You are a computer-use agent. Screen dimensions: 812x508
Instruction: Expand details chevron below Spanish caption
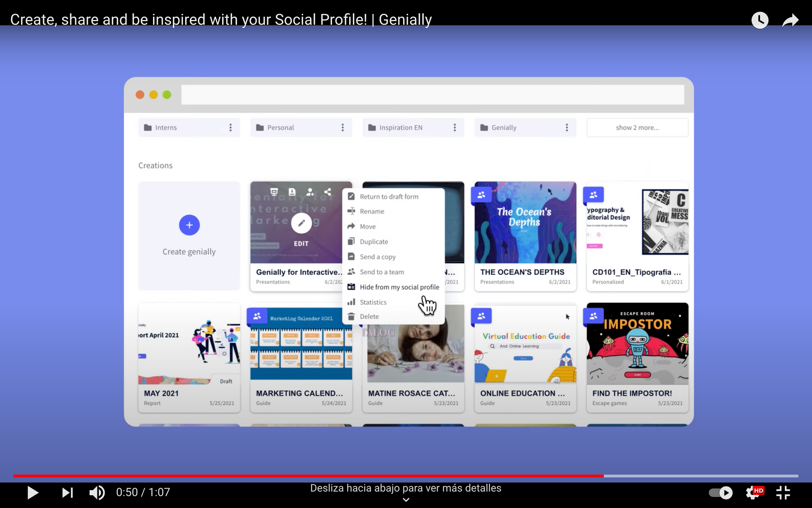pos(406,500)
